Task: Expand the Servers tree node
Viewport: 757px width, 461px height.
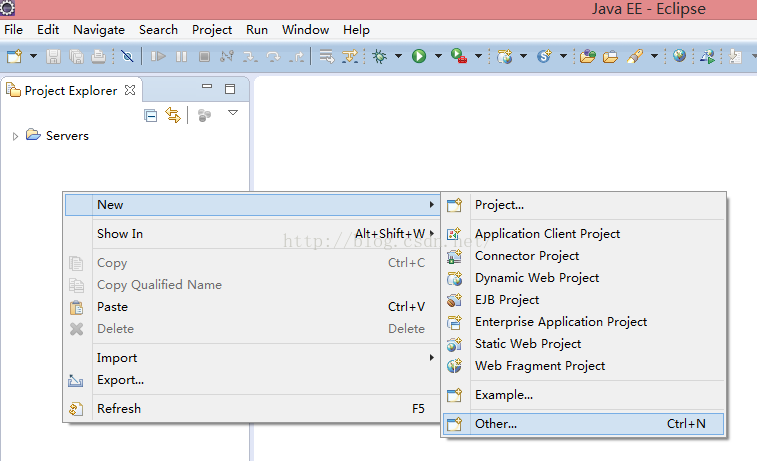Action: (15, 136)
